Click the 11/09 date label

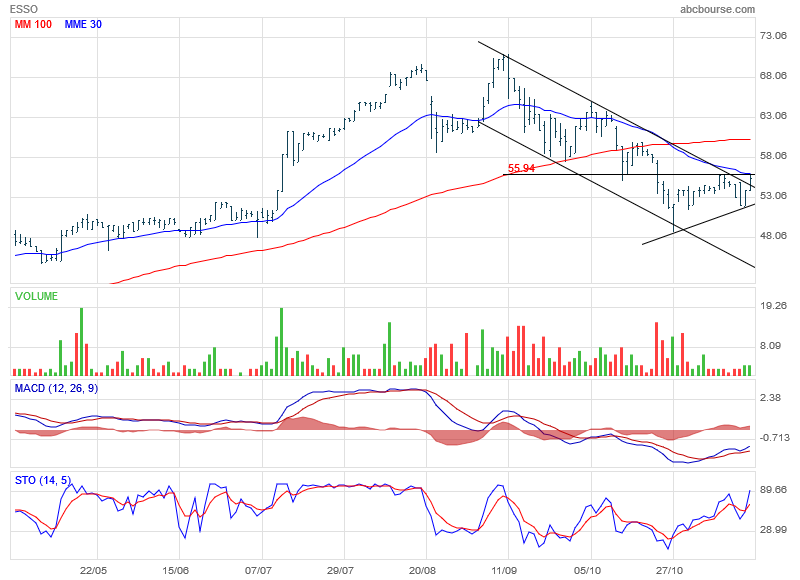pyautogui.click(x=505, y=570)
